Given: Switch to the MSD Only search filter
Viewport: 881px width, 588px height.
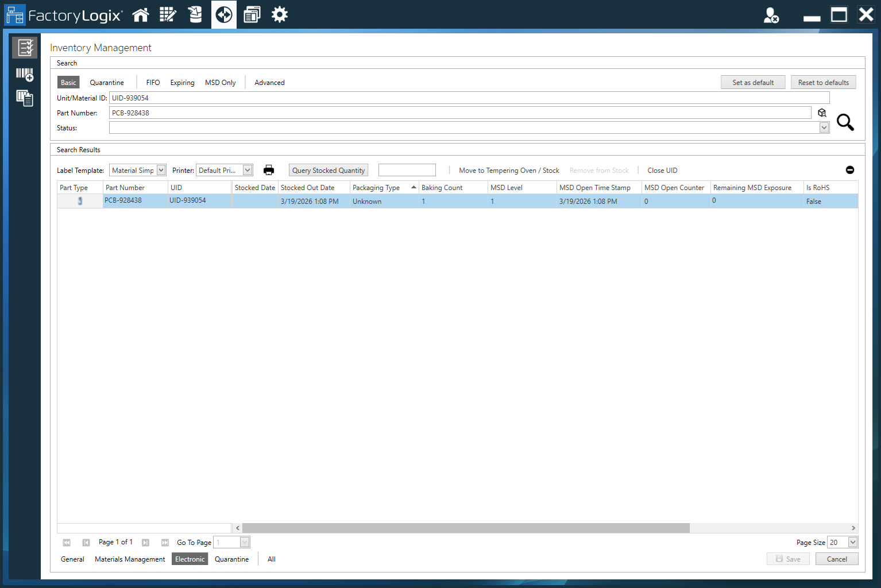Looking at the screenshot, I should tap(220, 82).
